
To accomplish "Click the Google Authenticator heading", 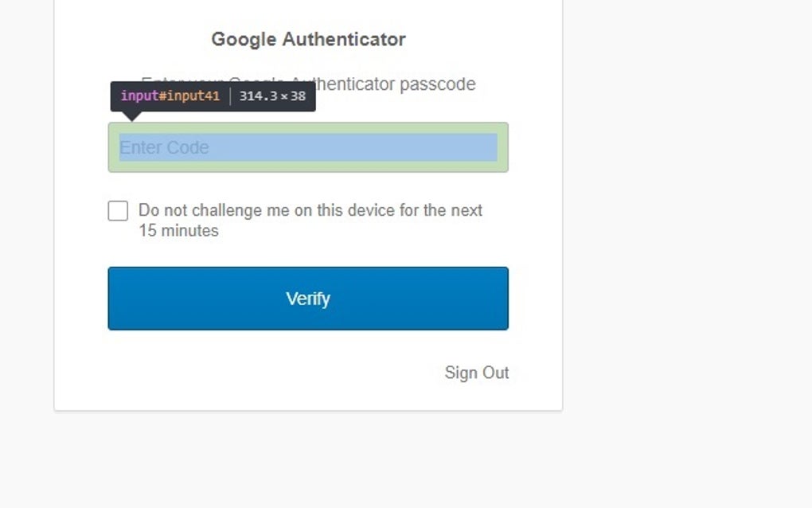I will pos(307,38).
